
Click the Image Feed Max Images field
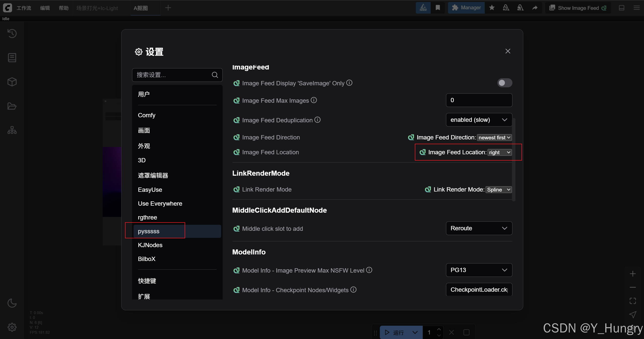point(479,100)
